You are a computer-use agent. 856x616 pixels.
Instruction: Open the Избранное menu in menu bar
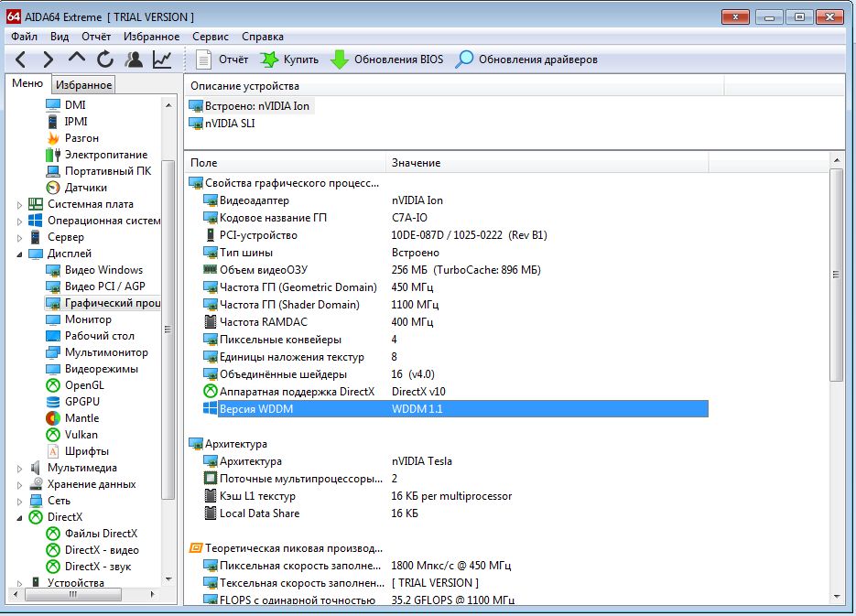coord(151,37)
